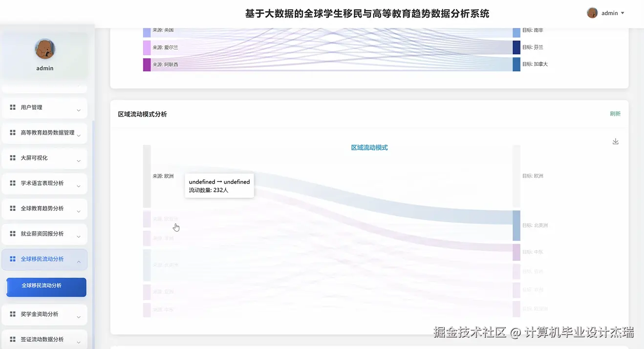Click 刷新 on the 区域流动模式分析 panel
The image size is (644, 349).
[x=615, y=114]
